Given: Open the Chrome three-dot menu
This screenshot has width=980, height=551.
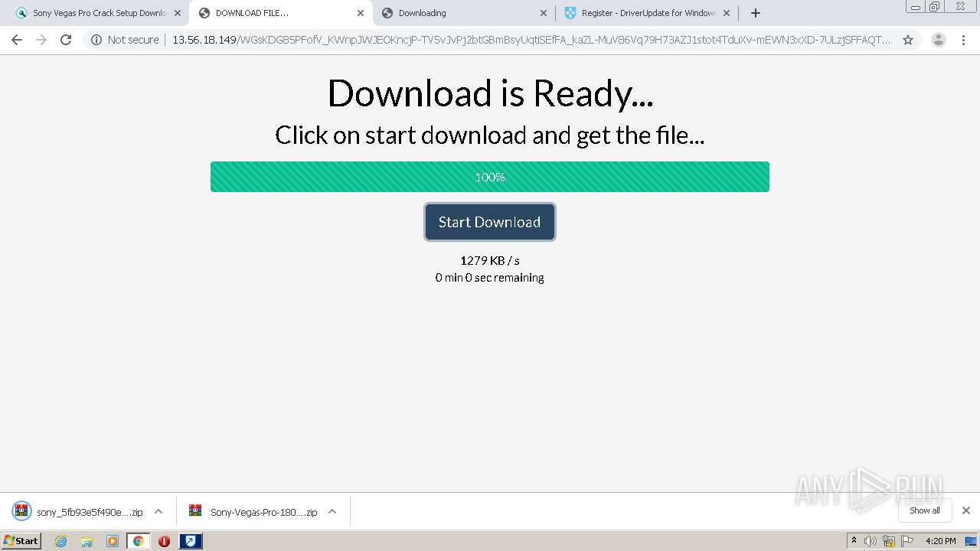Looking at the screenshot, I should pyautogui.click(x=963, y=40).
